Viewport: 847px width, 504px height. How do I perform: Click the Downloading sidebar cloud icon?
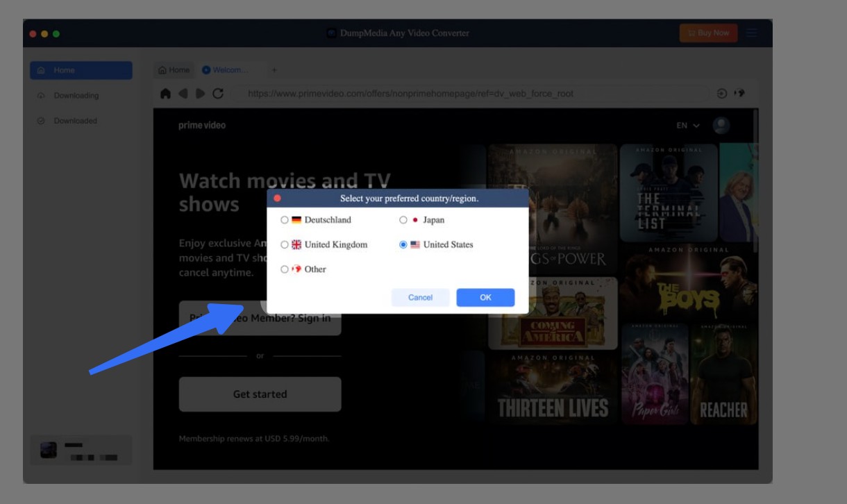coord(41,96)
